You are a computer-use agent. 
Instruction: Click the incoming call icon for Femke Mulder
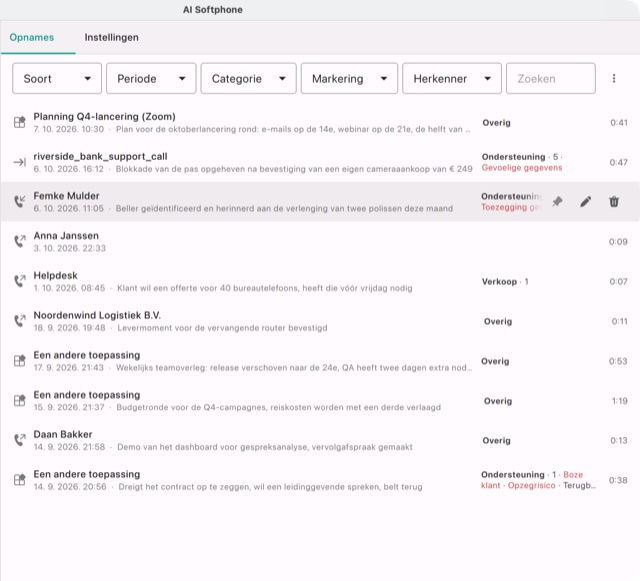click(x=20, y=201)
